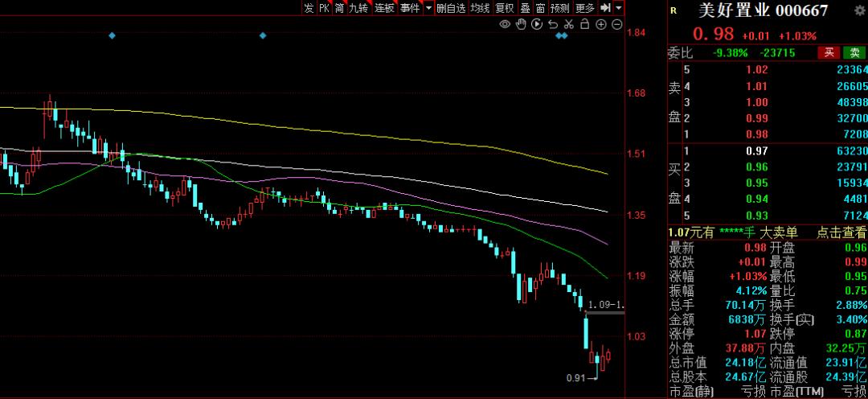Image resolution: width=868 pixels, height=399 pixels.
Task: Click the 1.35 price axis label
Action: click(636, 215)
